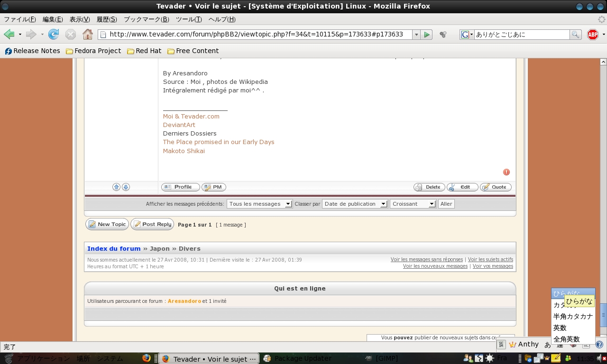The width and height of the screenshot is (607, 364).
Task: Select 英数 in input mode menu
Action: coord(573,328)
